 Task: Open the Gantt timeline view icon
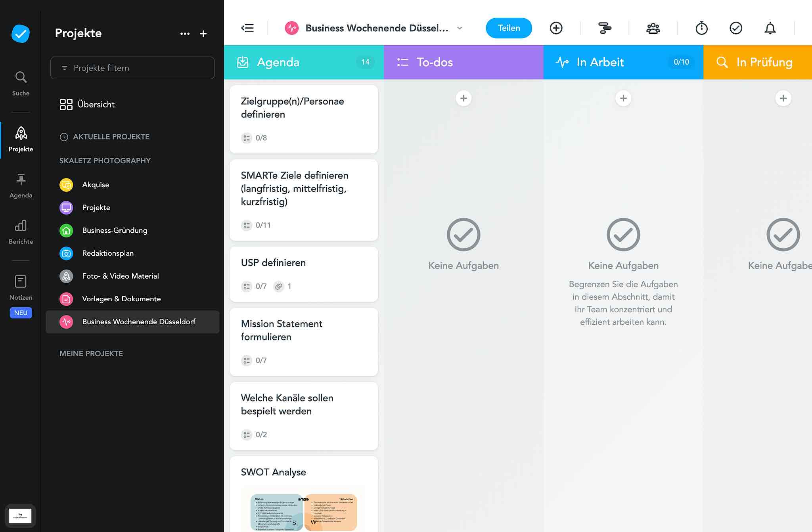[x=605, y=28]
